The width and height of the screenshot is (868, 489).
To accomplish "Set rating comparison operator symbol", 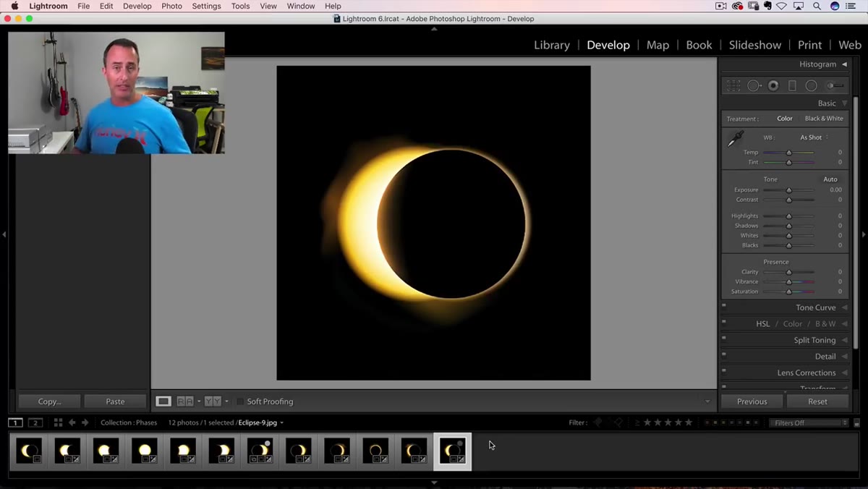I will click(x=637, y=422).
